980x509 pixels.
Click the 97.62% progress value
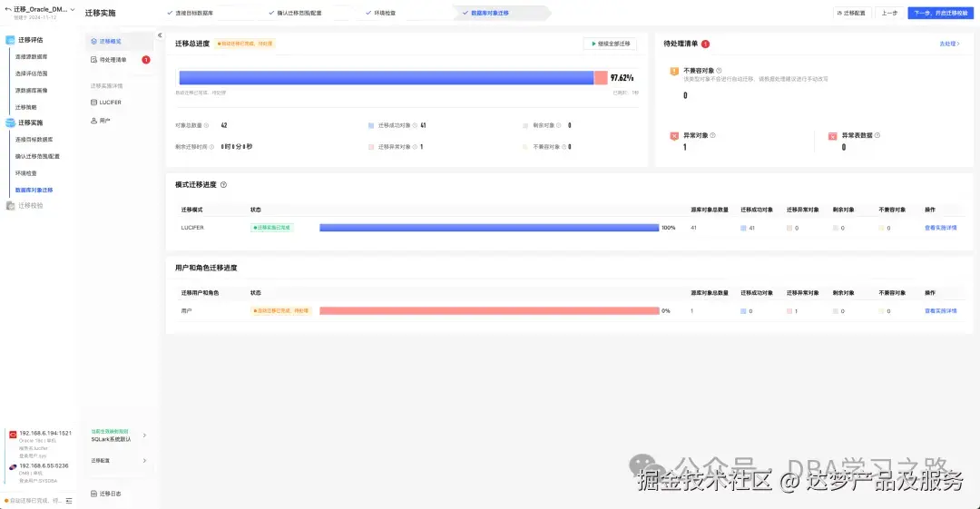[x=622, y=78]
